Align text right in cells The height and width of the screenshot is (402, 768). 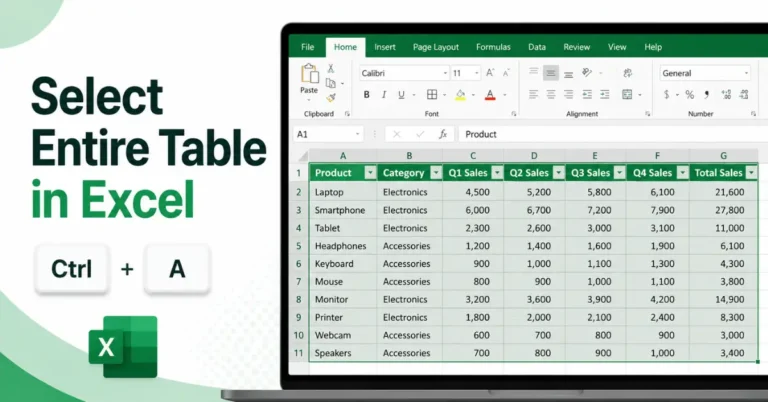point(568,95)
